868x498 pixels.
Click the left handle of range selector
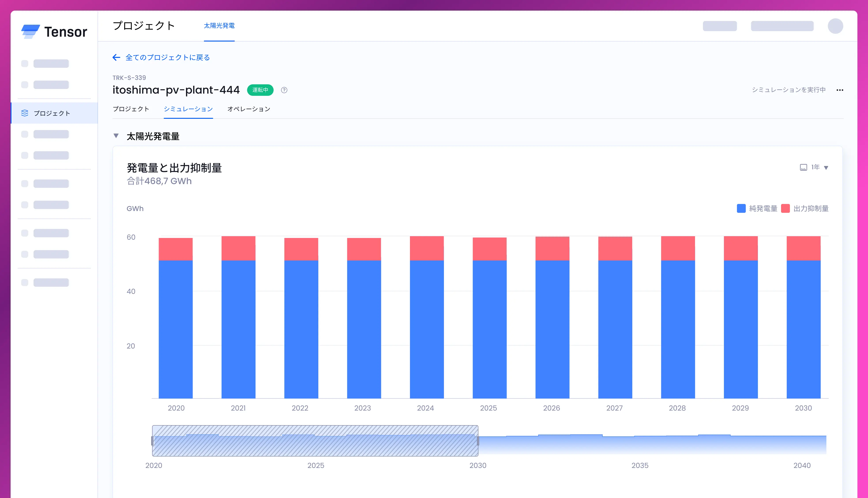coord(152,441)
